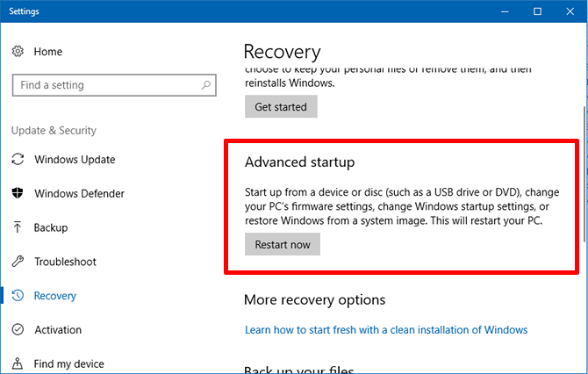
Task: Open clean installation of Windows link
Action: 386,330
